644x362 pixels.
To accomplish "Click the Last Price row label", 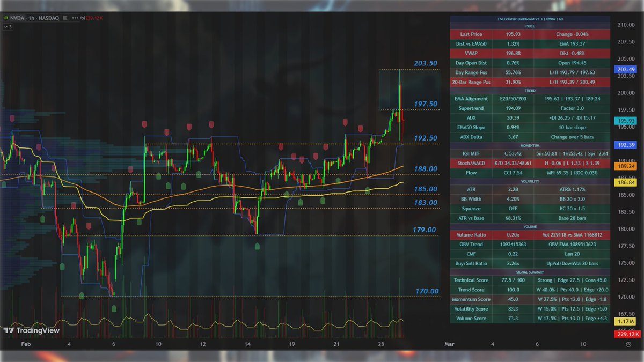I will pyautogui.click(x=471, y=34).
